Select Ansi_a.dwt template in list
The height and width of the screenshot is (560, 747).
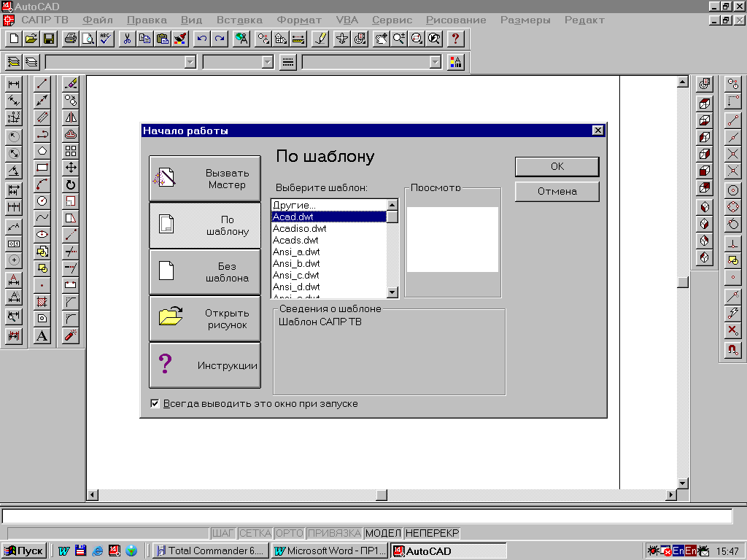pos(329,252)
